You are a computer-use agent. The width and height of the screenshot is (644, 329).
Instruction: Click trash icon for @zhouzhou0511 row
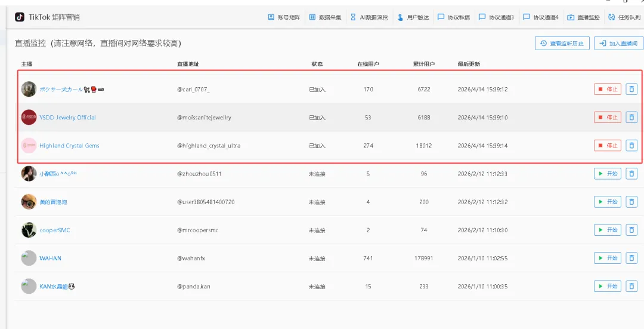(631, 174)
